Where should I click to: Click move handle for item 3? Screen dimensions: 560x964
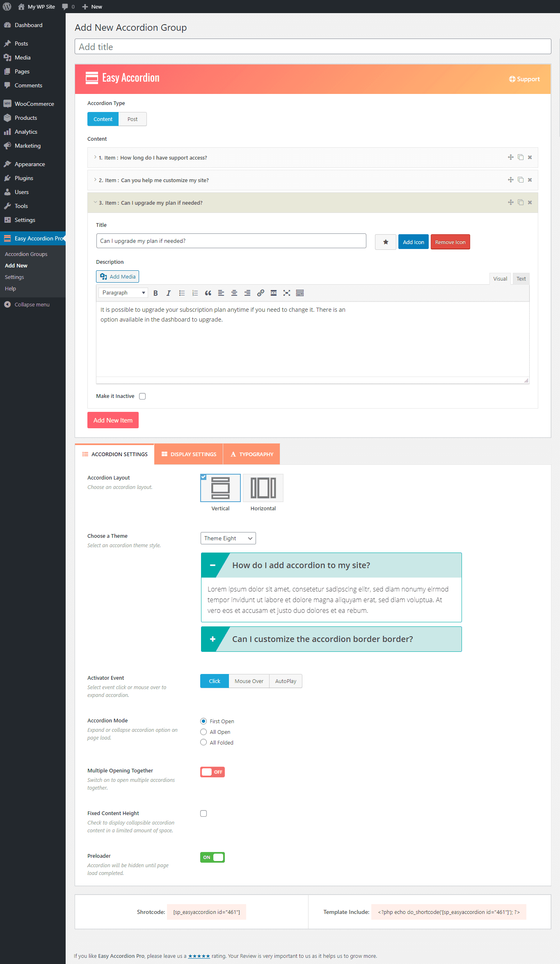pyautogui.click(x=511, y=202)
